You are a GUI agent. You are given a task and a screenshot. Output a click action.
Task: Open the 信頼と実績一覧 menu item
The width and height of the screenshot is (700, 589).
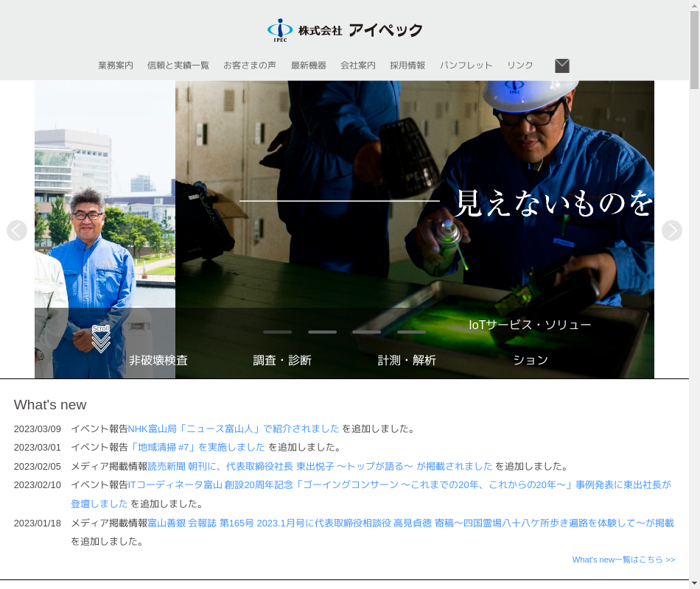[x=178, y=66]
